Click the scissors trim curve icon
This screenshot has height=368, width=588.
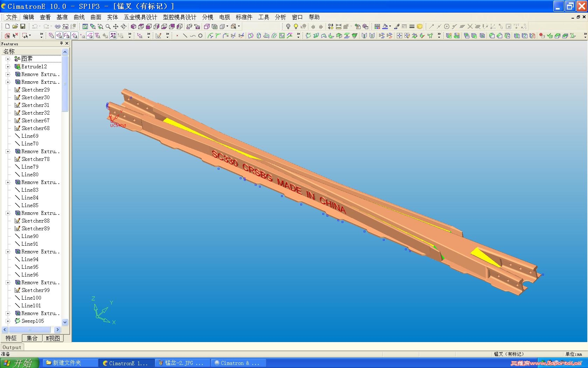233,35
